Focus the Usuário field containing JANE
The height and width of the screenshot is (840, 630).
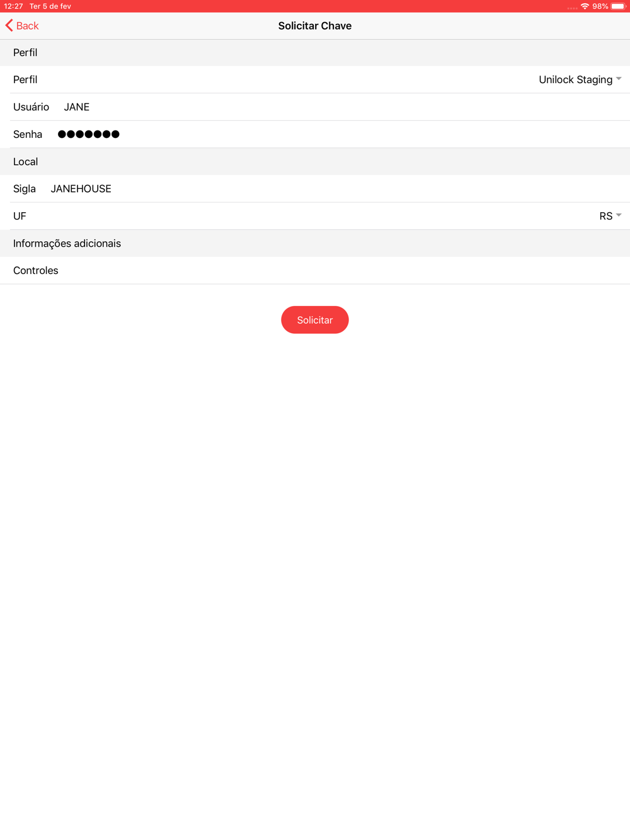(315, 107)
